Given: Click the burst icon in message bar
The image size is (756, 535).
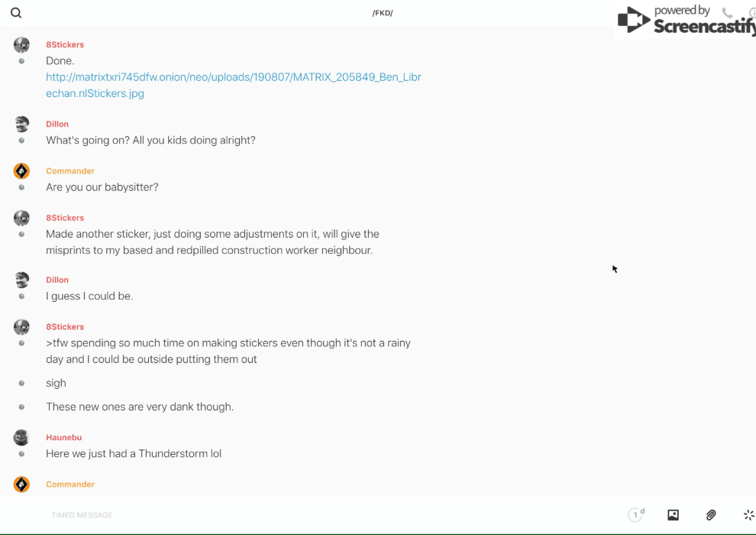Looking at the screenshot, I should (x=748, y=515).
